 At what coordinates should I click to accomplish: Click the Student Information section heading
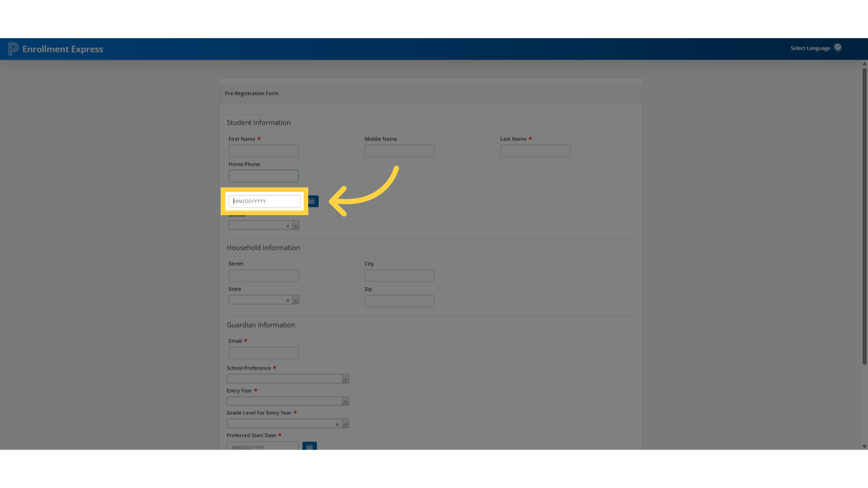pyautogui.click(x=259, y=122)
